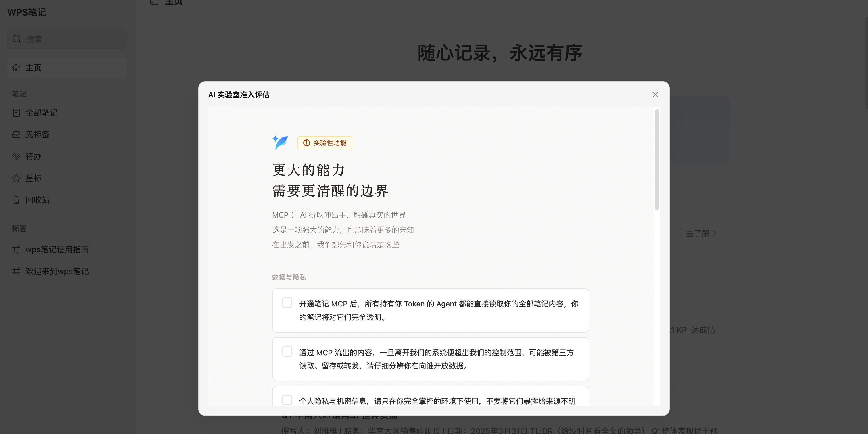Click the trash icon beside 回收站
The height and width of the screenshot is (434, 868).
tap(16, 200)
